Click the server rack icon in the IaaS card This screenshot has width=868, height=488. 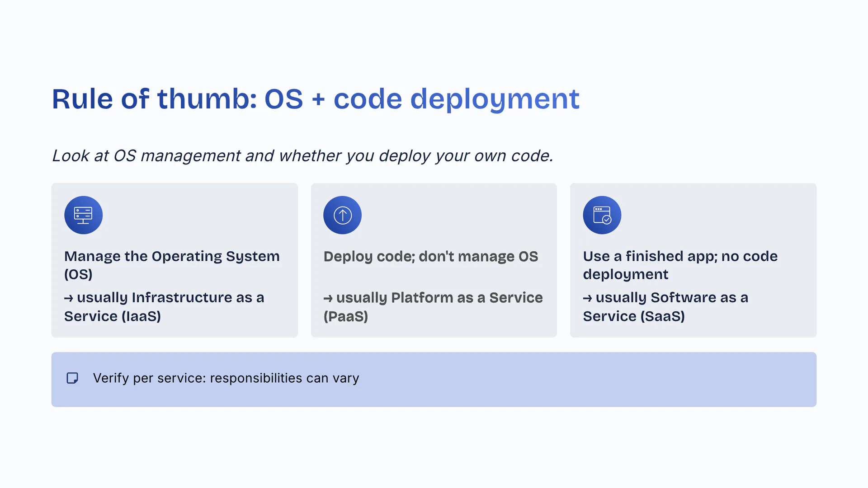83,215
